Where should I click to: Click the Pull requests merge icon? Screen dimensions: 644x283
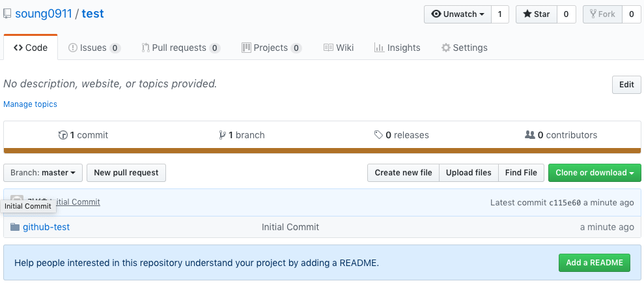[145, 48]
